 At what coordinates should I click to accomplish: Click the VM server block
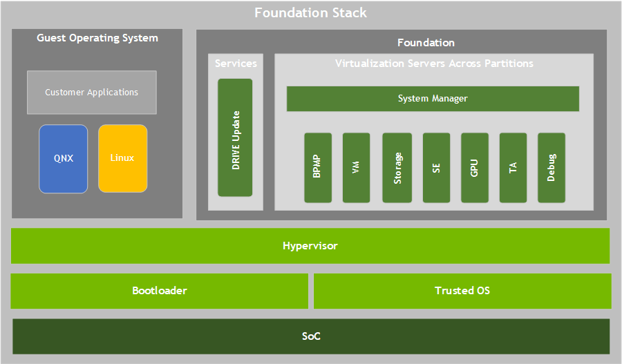pyautogui.click(x=356, y=168)
